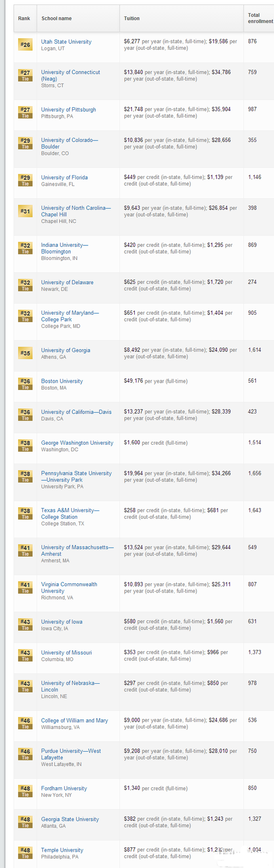Image resolution: width=274 pixels, height=868 pixels.
Task: Click Fordham University's #48 Tie badge
Action: (25, 791)
